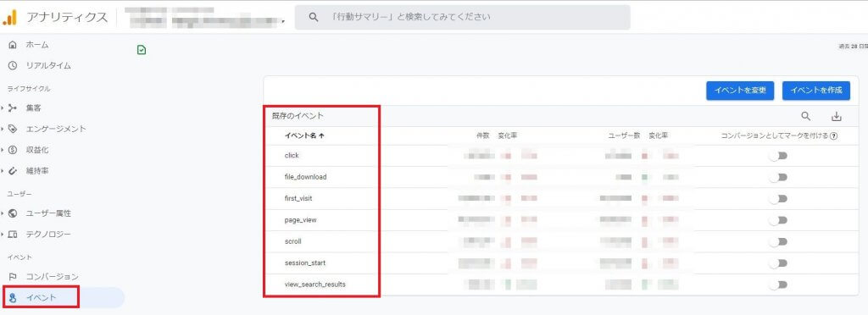Sort by イベント名 column header
This screenshot has height=315, width=868.
304,136
